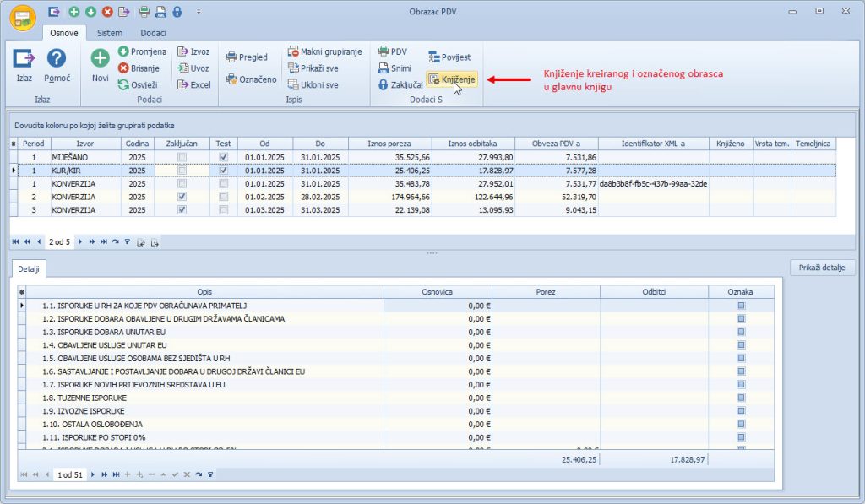The image size is (865, 504).
Task: Export to Excel icon
Action: point(183,84)
